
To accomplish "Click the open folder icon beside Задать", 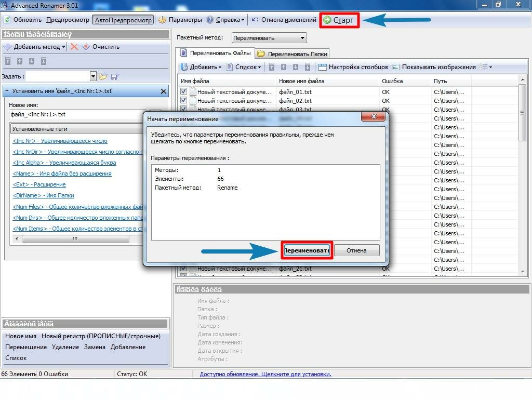I will [103, 76].
